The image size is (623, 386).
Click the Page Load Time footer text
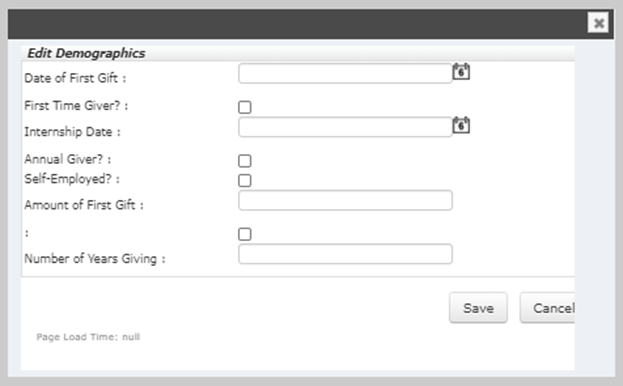[x=88, y=337]
